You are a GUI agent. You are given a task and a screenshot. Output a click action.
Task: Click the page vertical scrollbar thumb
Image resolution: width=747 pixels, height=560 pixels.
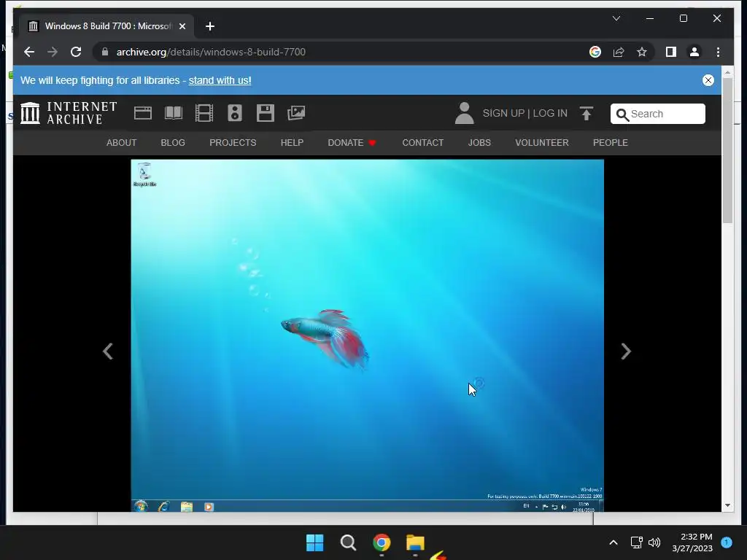click(x=727, y=150)
